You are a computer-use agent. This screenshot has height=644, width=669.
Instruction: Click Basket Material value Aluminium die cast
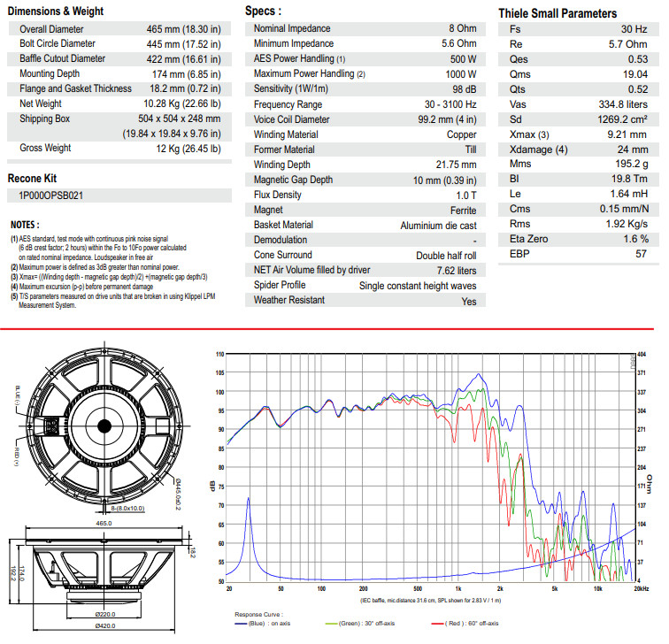(439, 226)
